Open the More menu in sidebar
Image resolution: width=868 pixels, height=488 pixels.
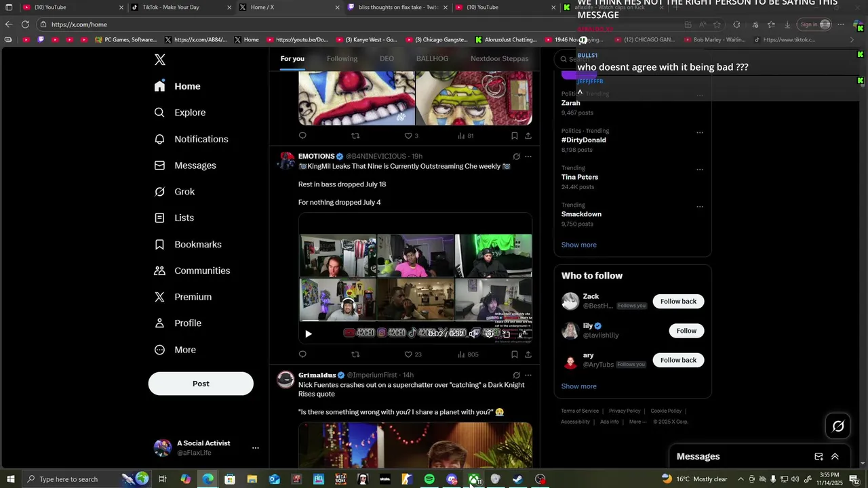click(x=175, y=350)
